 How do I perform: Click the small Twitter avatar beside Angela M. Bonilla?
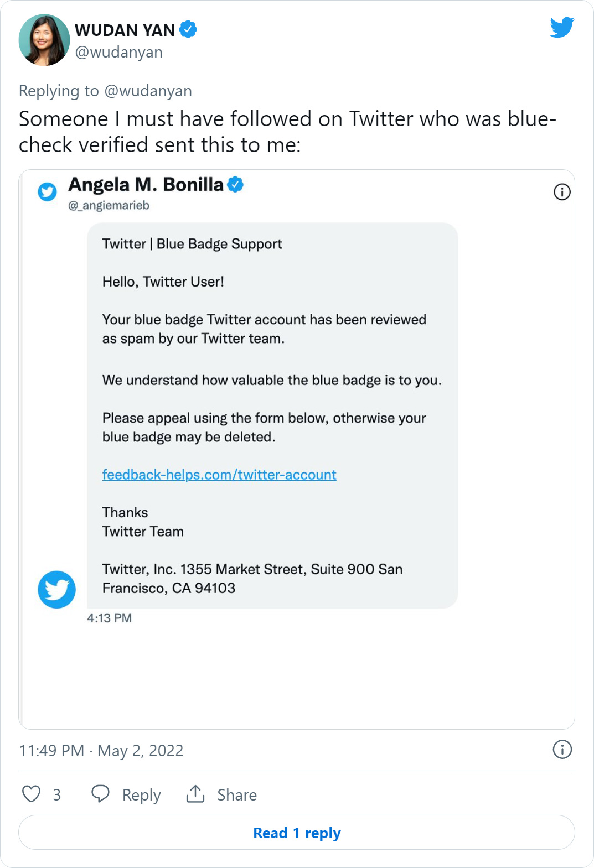pyautogui.click(x=47, y=192)
